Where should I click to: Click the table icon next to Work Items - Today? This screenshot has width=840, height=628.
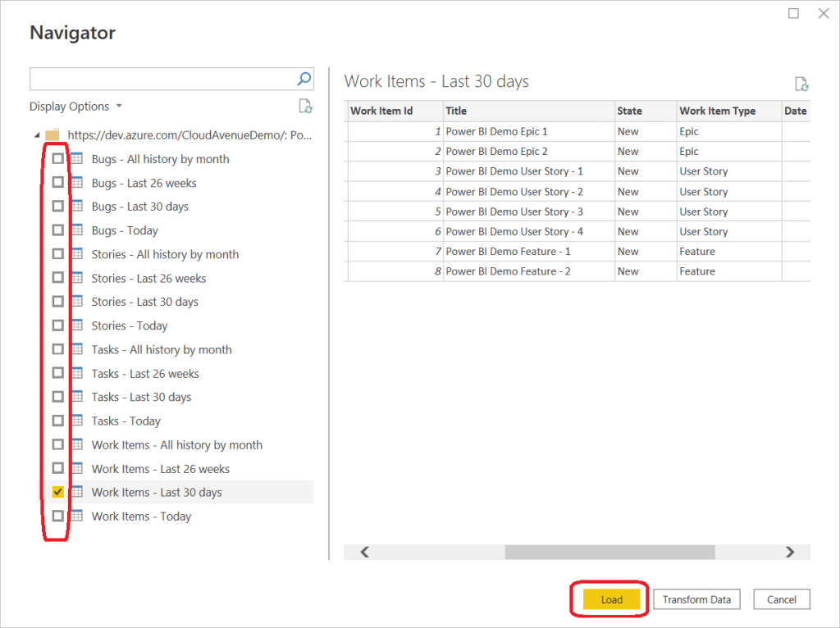pos(78,516)
